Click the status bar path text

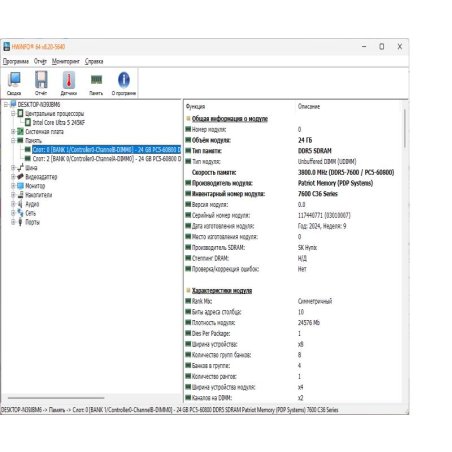[169, 410]
